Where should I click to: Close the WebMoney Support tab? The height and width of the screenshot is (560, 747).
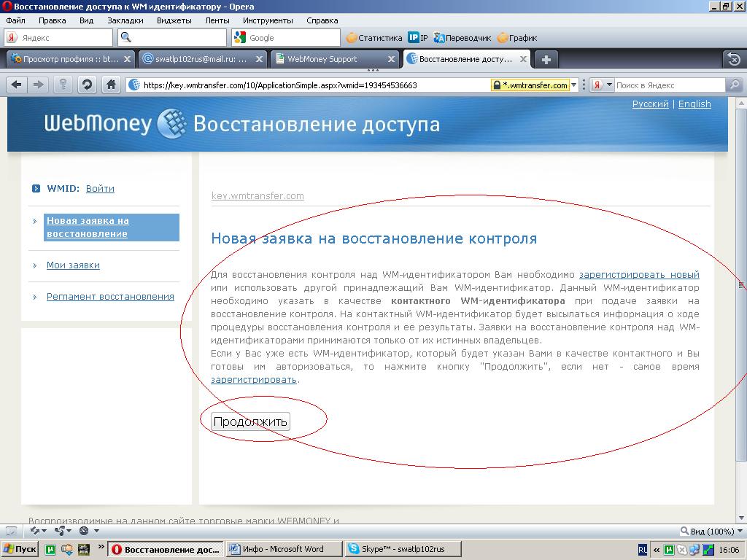[391, 59]
